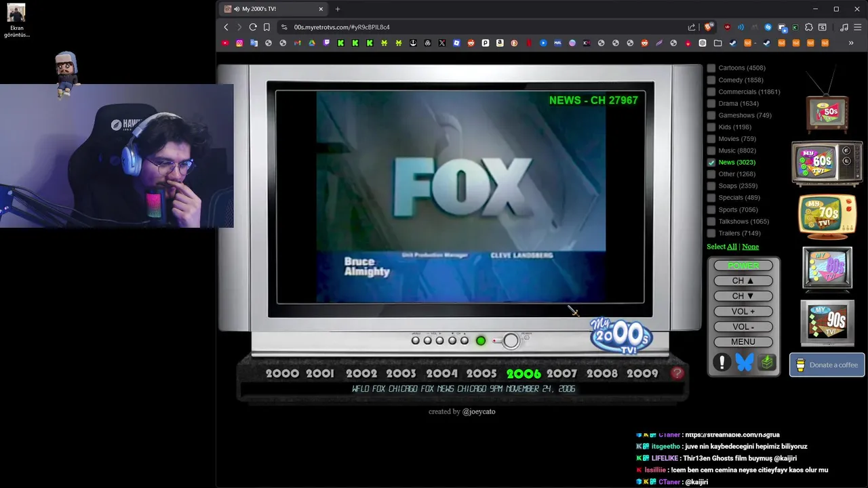This screenshot has width=868, height=488.
Task: Click the My 2000s TV logo
Action: (x=620, y=336)
